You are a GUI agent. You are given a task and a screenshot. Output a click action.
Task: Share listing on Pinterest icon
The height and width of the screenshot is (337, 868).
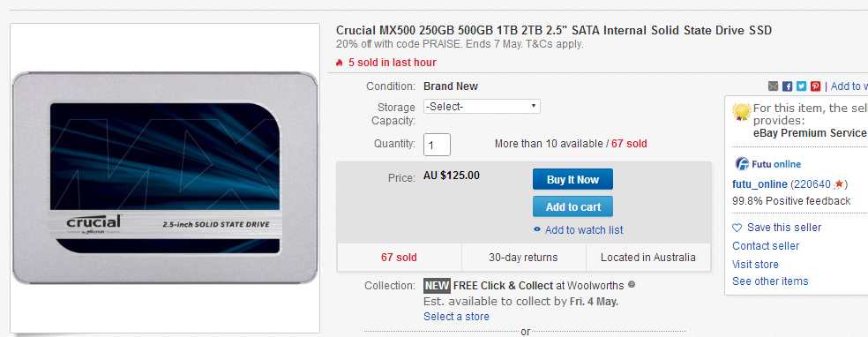pos(815,86)
